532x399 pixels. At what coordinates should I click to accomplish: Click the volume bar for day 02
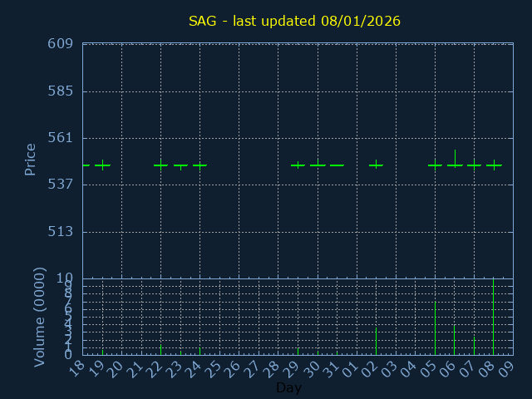point(376,341)
